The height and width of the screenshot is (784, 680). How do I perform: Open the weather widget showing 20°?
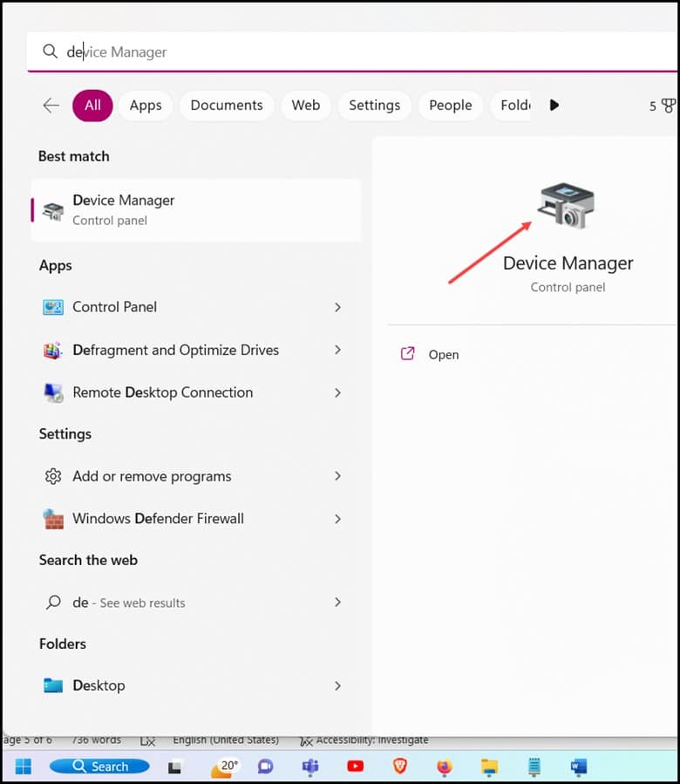click(225, 767)
